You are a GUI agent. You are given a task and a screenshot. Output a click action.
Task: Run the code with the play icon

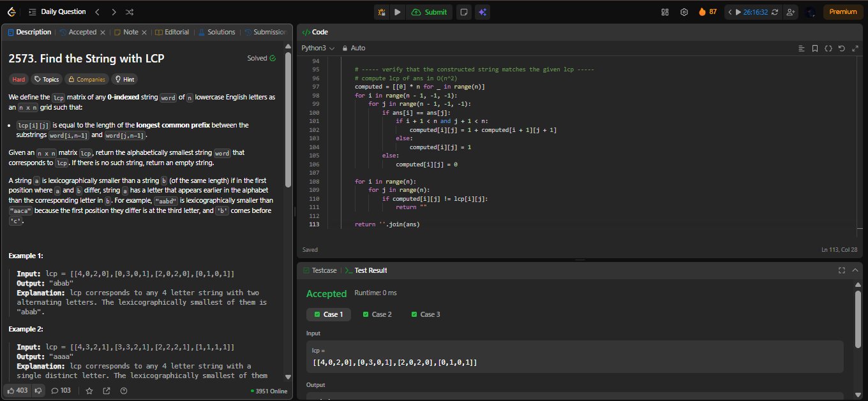398,12
